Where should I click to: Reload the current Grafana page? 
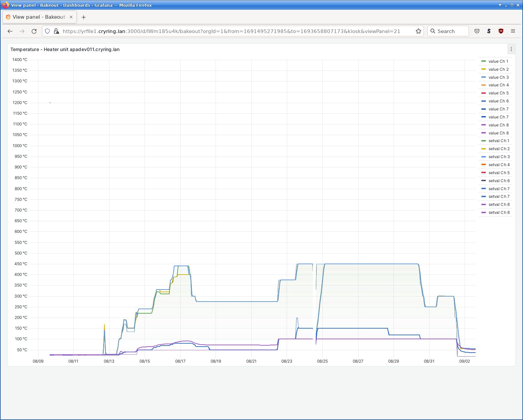[x=34, y=31]
